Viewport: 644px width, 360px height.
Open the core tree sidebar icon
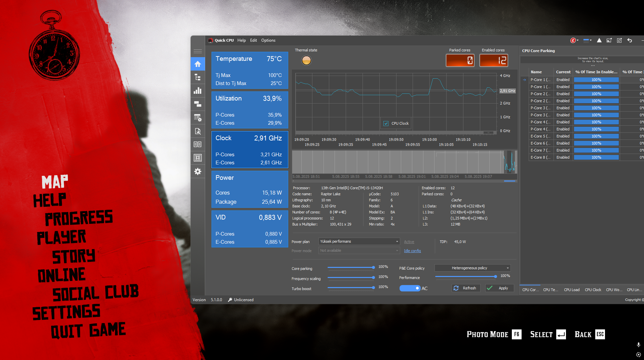click(198, 77)
